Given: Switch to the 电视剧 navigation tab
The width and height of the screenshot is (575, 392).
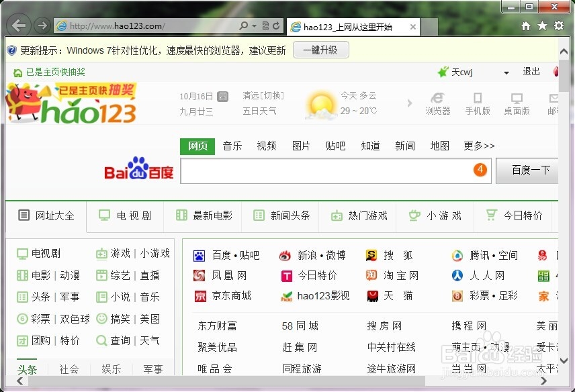Looking at the screenshot, I should (125, 216).
